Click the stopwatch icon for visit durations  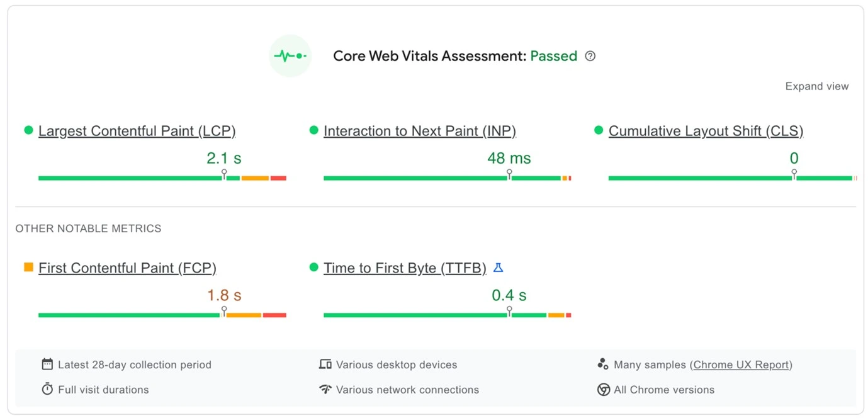click(47, 389)
